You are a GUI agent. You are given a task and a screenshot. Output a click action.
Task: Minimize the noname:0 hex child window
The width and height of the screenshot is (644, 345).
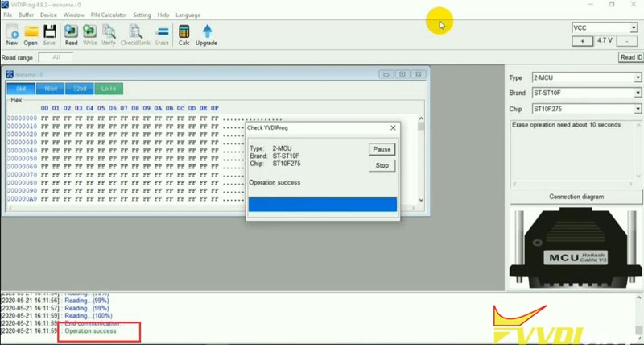(x=386, y=74)
